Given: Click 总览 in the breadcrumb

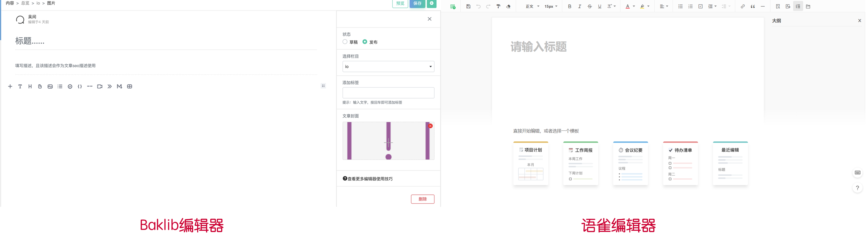Looking at the screenshot, I should click(25, 3).
